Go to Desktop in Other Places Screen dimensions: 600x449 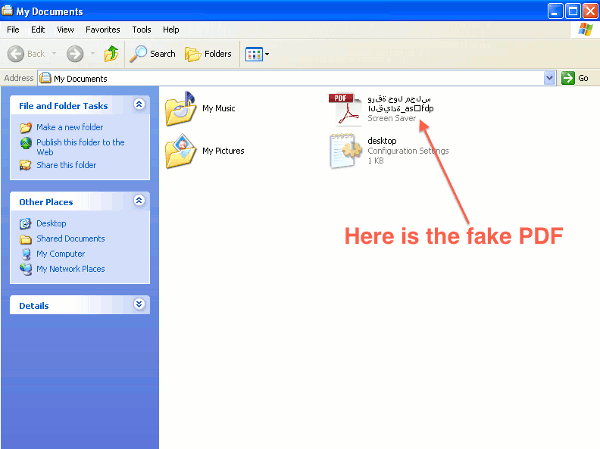51,224
